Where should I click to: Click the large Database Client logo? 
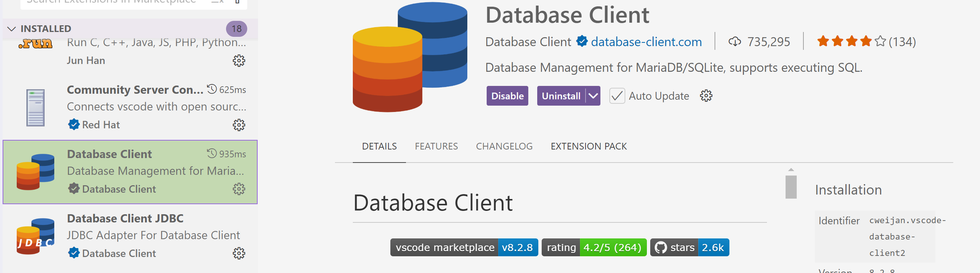pyautogui.click(x=410, y=57)
